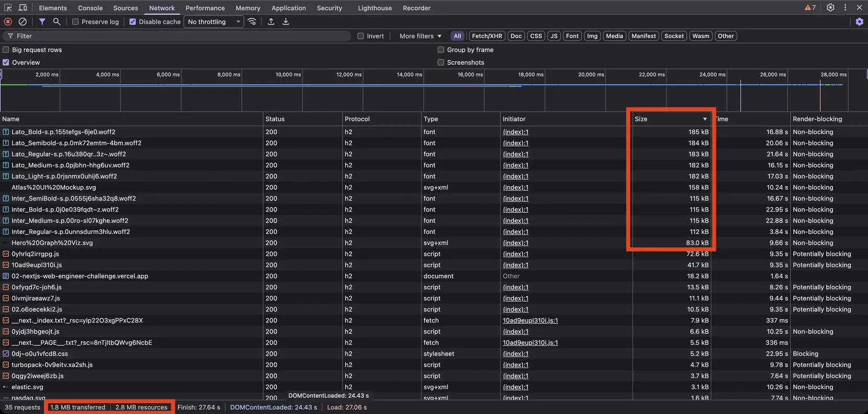Enable Big request rows
The width and height of the screenshot is (868, 414).
[6, 50]
